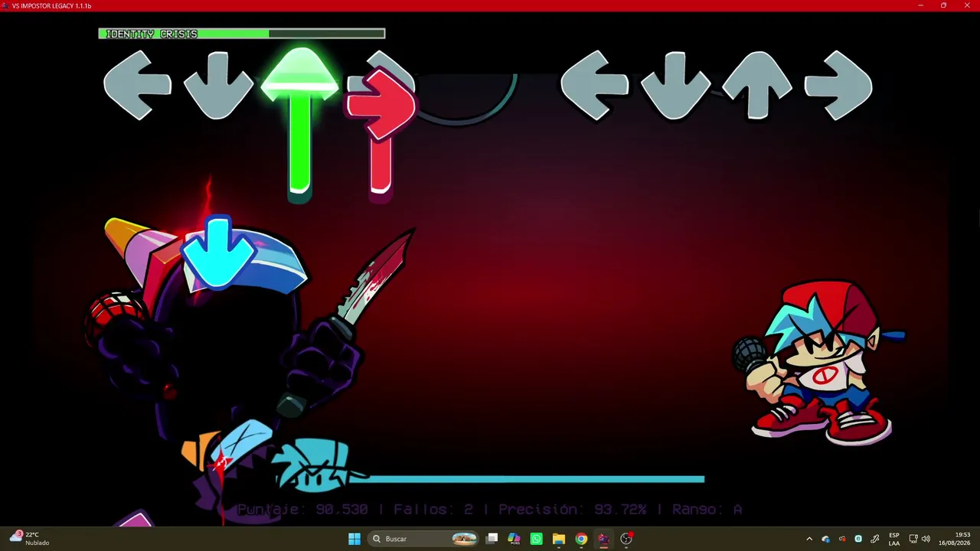Click the gray down arrow above the opponent
Image resolution: width=980 pixels, height=551 pixels.
pyautogui.click(x=219, y=85)
